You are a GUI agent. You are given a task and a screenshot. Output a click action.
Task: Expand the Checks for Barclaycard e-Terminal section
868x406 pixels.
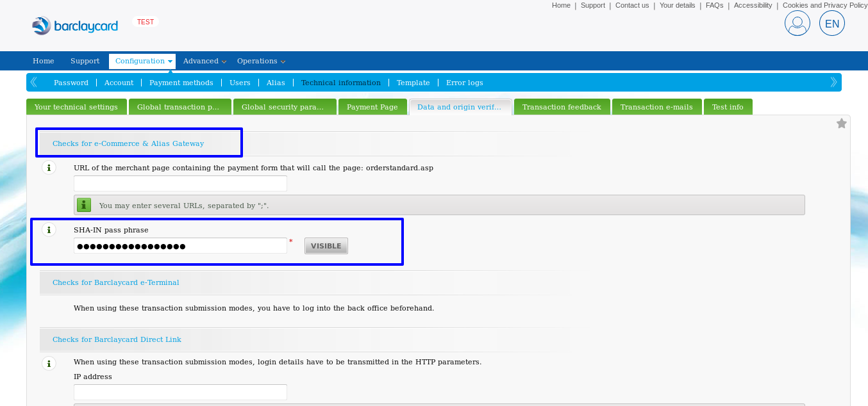(115, 282)
